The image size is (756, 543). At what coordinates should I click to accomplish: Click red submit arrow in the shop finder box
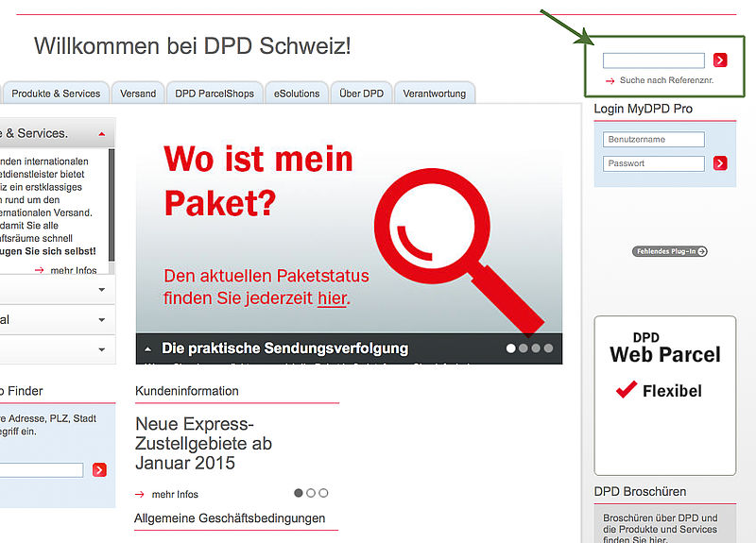pos(99,469)
